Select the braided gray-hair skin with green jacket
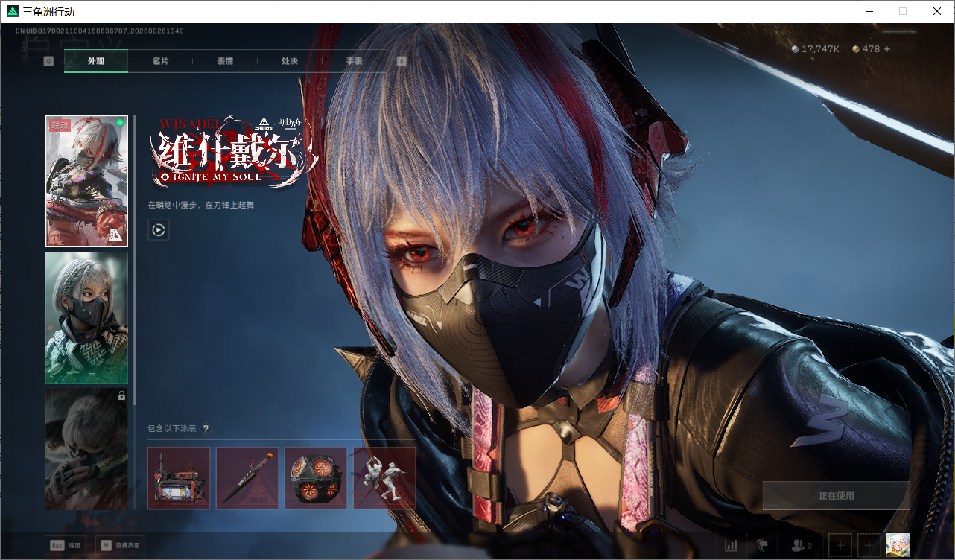Image resolution: width=955 pixels, height=560 pixels. (86, 317)
